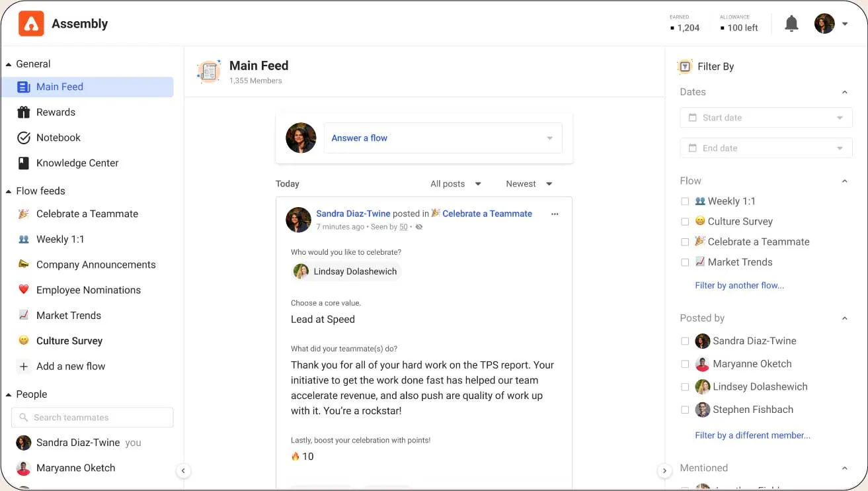Viewport: 868px width, 491px height.
Task: Switch to the Main Feed view
Action: [59, 86]
